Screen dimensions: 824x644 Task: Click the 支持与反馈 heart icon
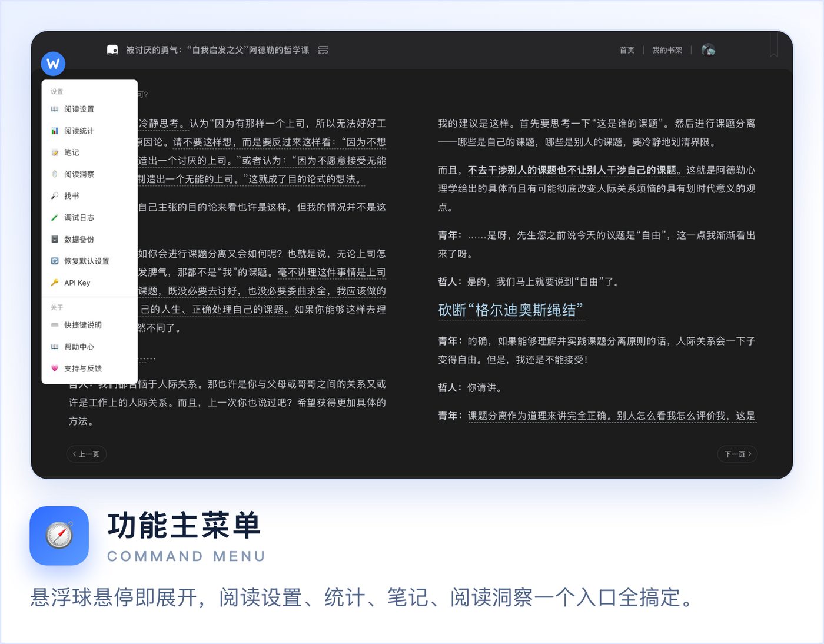point(55,369)
